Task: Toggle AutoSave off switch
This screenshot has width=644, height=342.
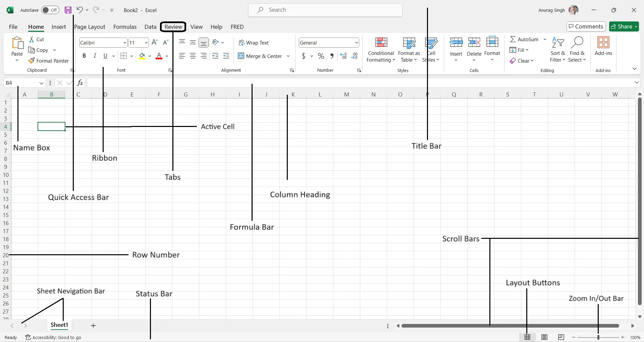Action: (x=50, y=10)
